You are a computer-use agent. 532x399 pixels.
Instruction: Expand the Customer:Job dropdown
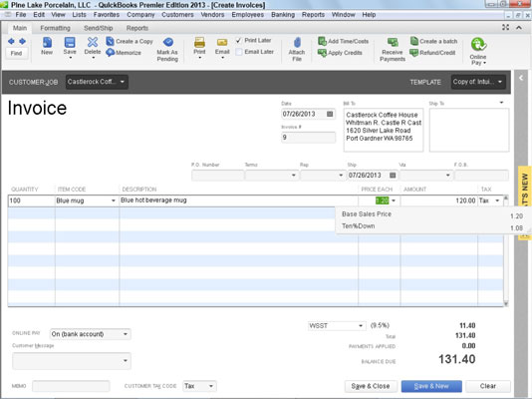123,82
